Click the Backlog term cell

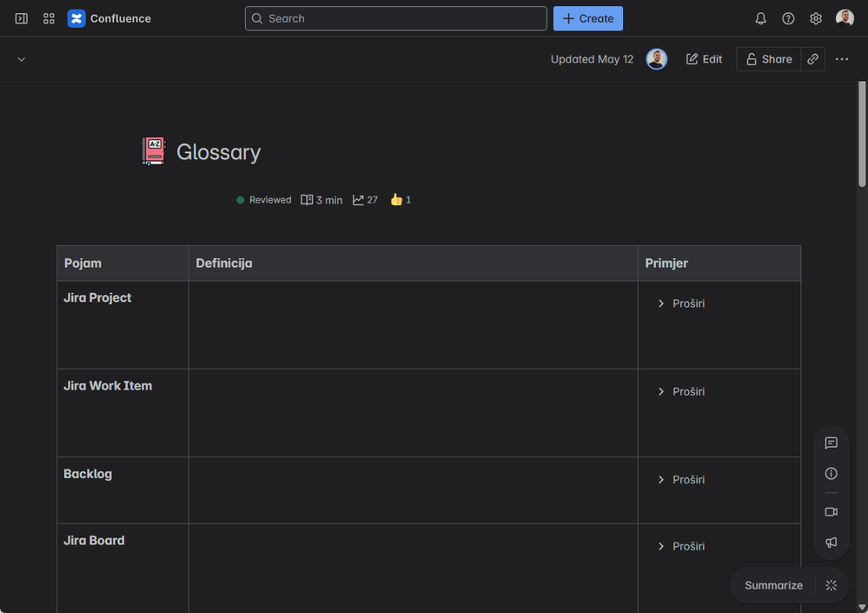123,490
